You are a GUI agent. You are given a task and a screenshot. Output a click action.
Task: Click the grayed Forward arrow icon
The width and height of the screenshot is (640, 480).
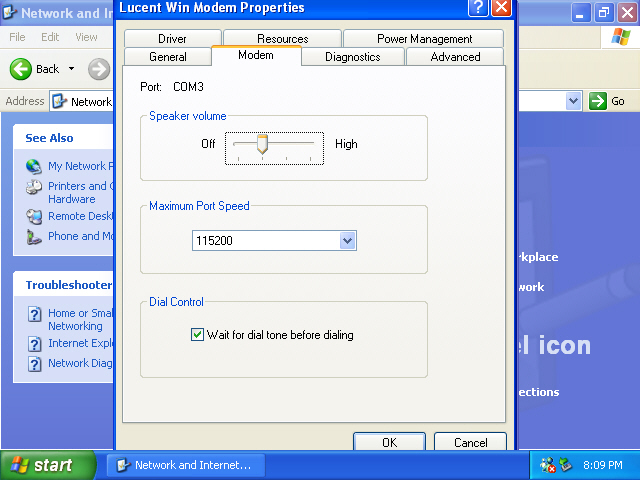(99, 69)
